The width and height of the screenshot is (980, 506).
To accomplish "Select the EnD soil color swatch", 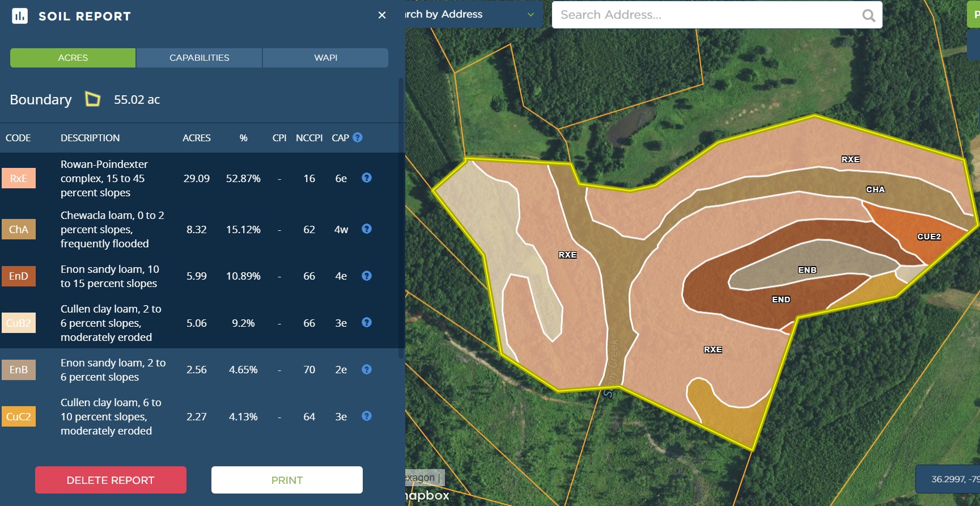I will pos(19,276).
